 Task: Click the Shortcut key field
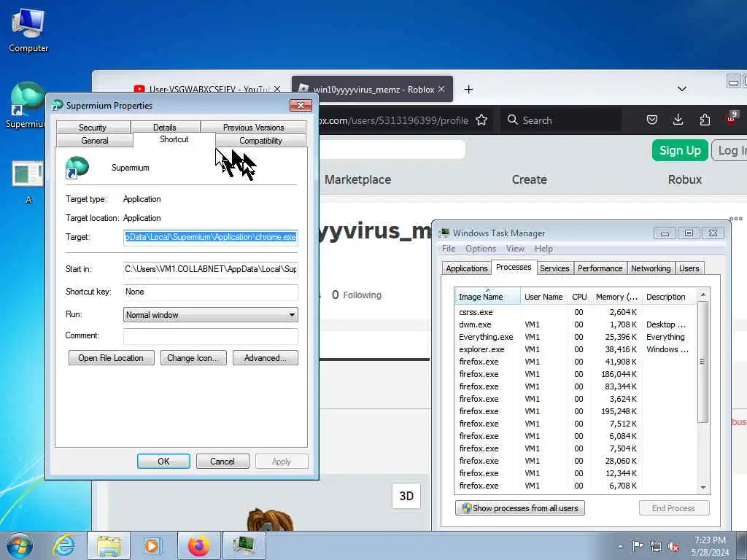coord(211,292)
